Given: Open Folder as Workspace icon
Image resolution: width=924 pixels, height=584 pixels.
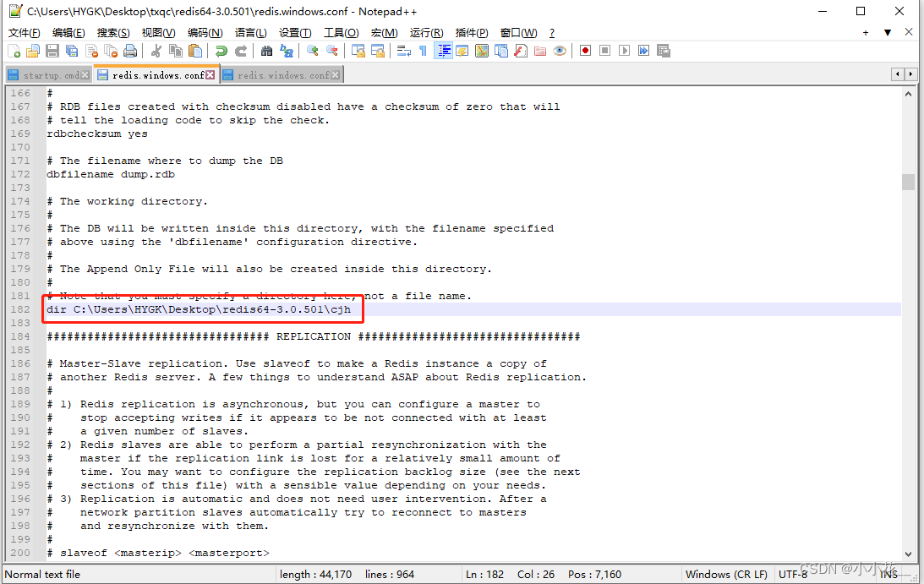Looking at the screenshot, I should pos(540,51).
